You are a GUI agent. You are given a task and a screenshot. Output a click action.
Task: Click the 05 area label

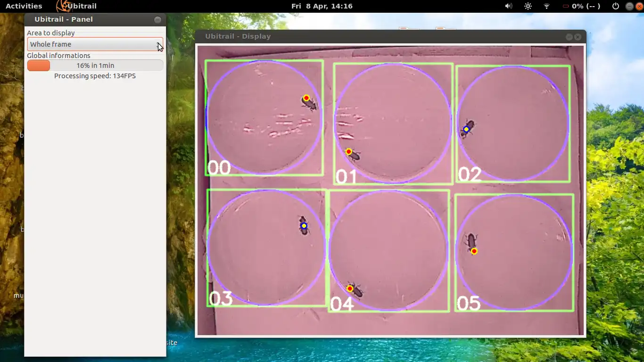click(469, 303)
